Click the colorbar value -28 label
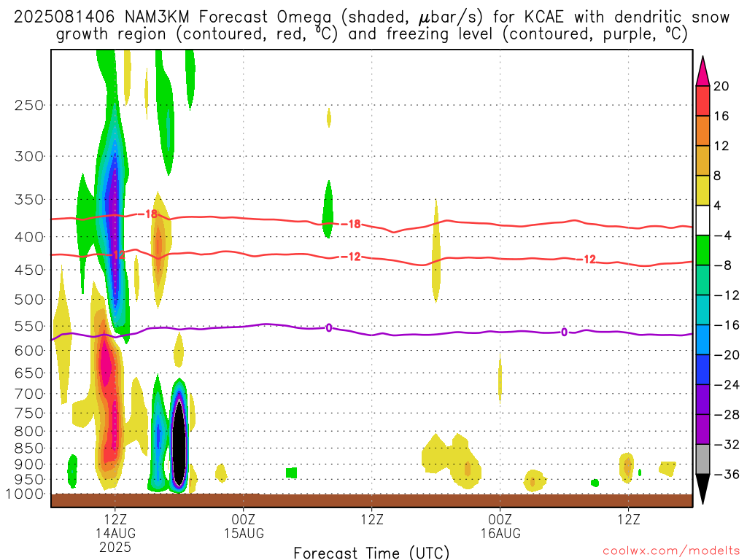Screen dimensions: 747x560 point(727,415)
